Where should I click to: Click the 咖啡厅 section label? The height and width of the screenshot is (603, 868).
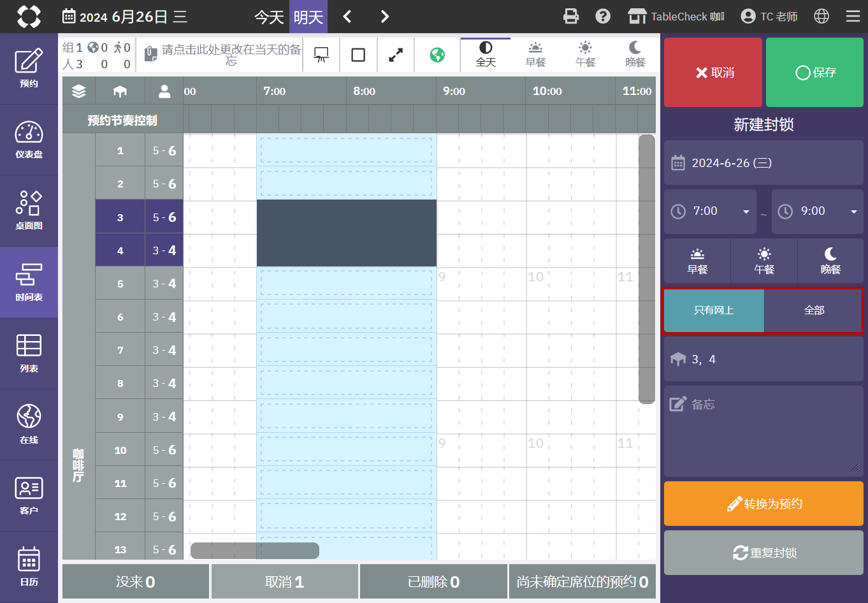coord(78,465)
